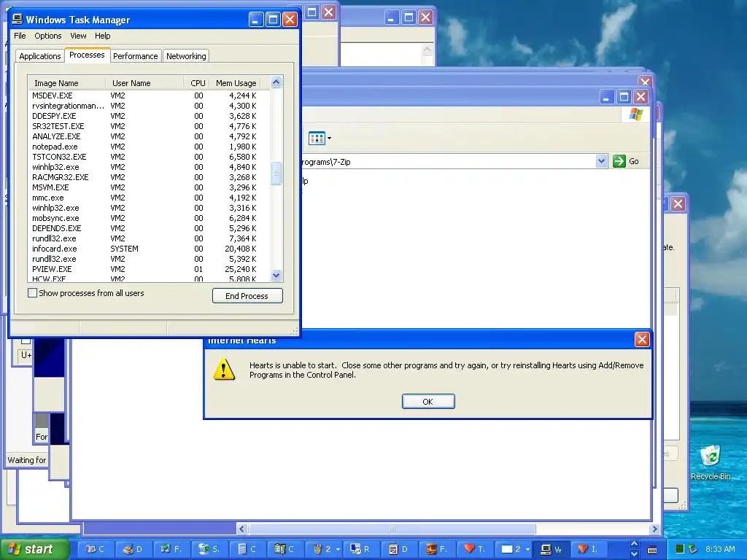
Task: Click right arrow of bottom horizontal scrollbar
Action: [x=654, y=529]
